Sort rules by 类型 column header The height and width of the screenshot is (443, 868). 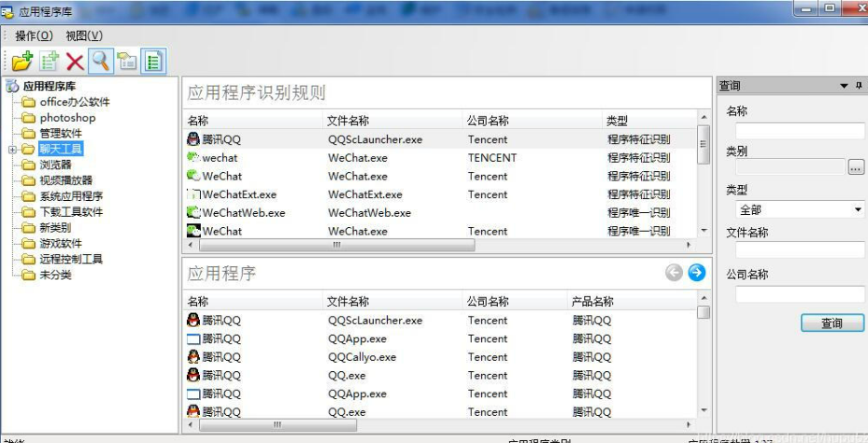tap(648, 121)
